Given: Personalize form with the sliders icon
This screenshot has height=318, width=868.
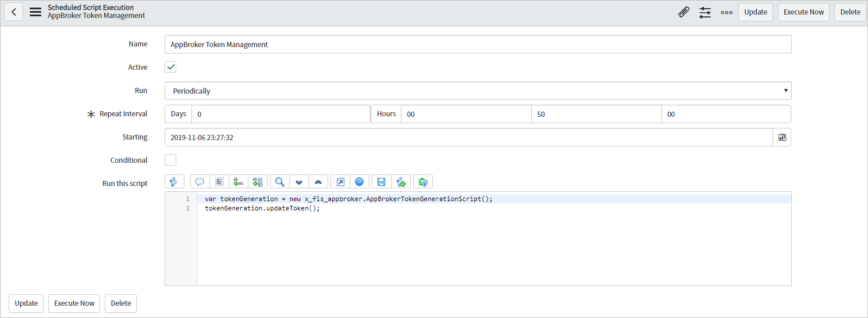Looking at the screenshot, I should tap(705, 12).
